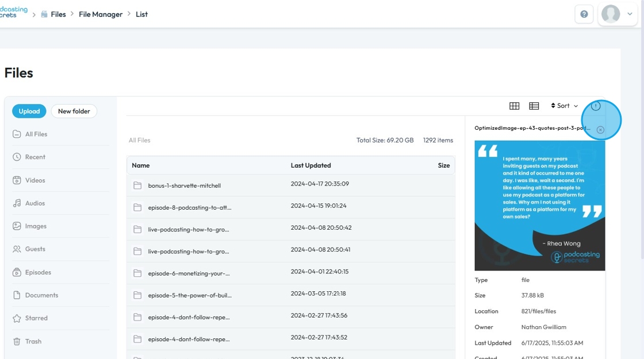Screen dimensions: 644x359
Task: Sort by Last Updated column
Action: [x=311, y=165]
